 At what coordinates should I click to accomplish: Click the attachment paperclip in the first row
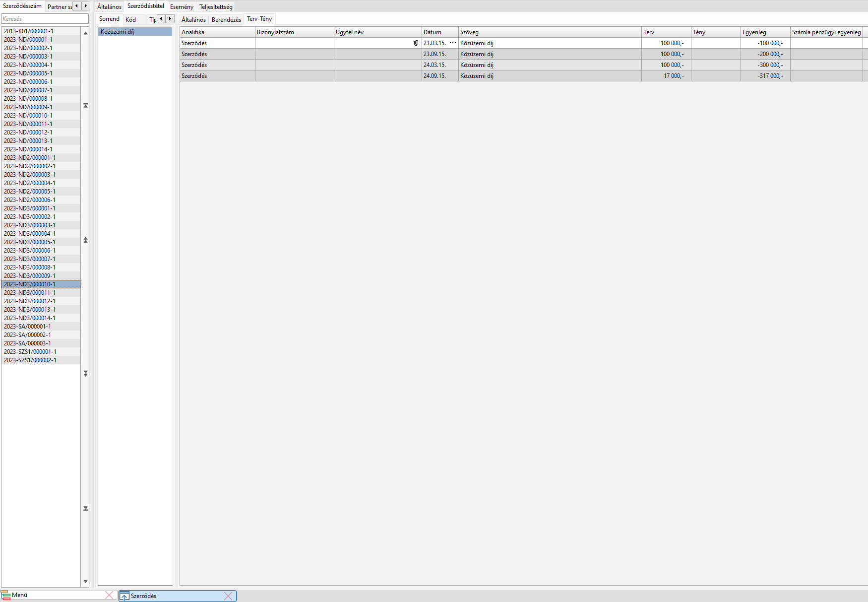pyautogui.click(x=416, y=43)
